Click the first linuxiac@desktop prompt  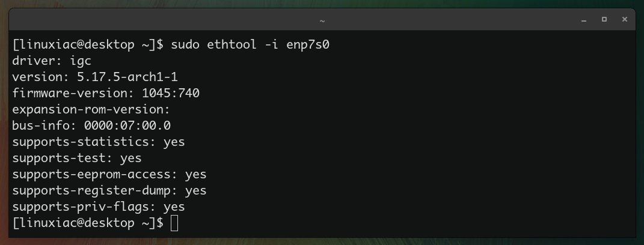pos(88,44)
